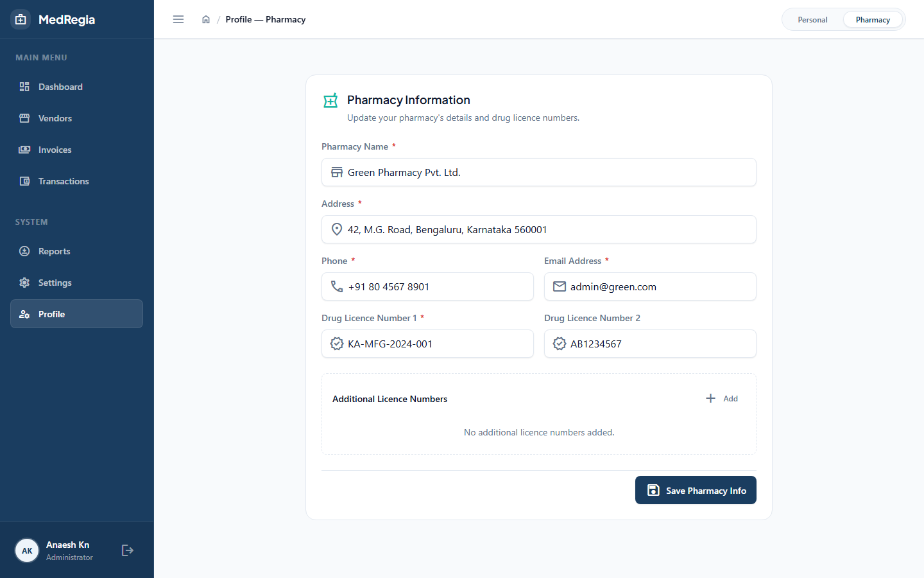The height and width of the screenshot is (578, 924).
Task: Navigate to Invoices
Action: (x=76, y=150)
